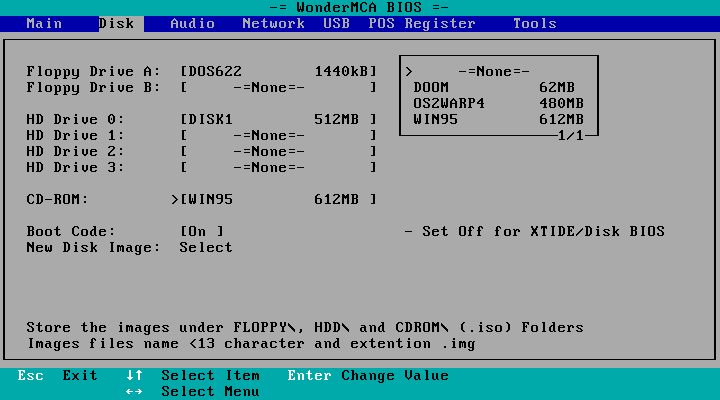
Task: Set image for HD Drive 2
Action: (x=278, y=152)
